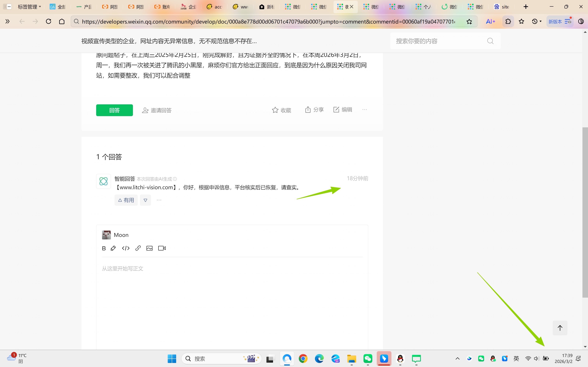Upvote answer with 有用 button
The height and width of the screenshot is (367, 588).
tap(126, 200)
